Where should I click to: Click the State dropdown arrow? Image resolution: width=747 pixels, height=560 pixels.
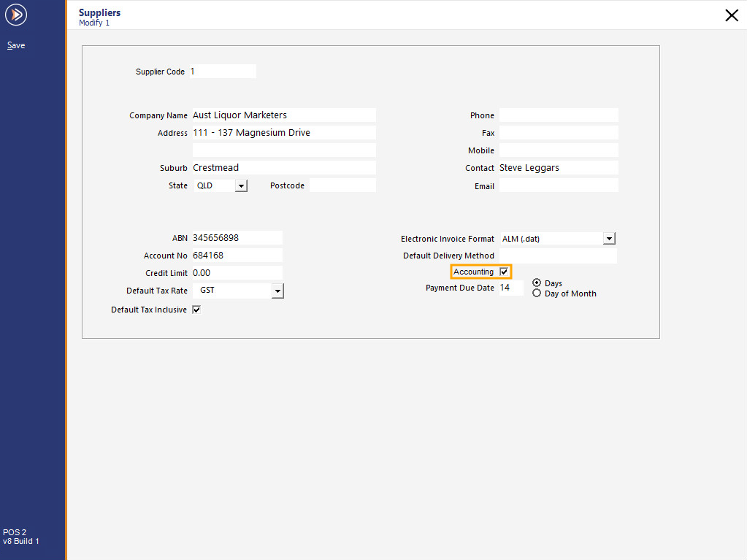241,185
